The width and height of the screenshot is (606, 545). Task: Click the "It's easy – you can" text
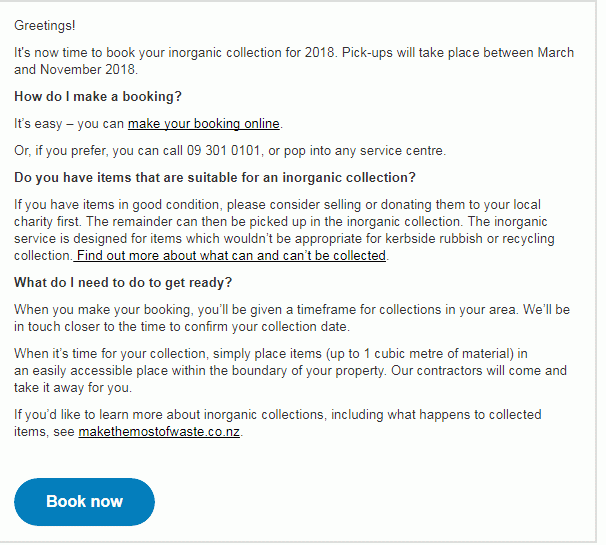tap(70, 124)
